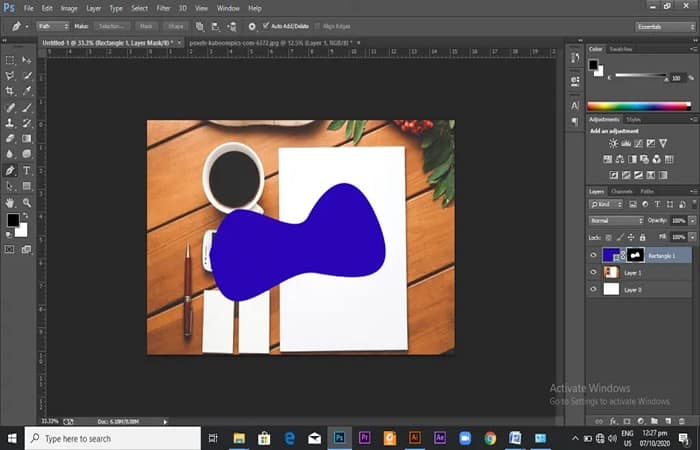Open the Color panel flyout menu

tap(693, 49)
